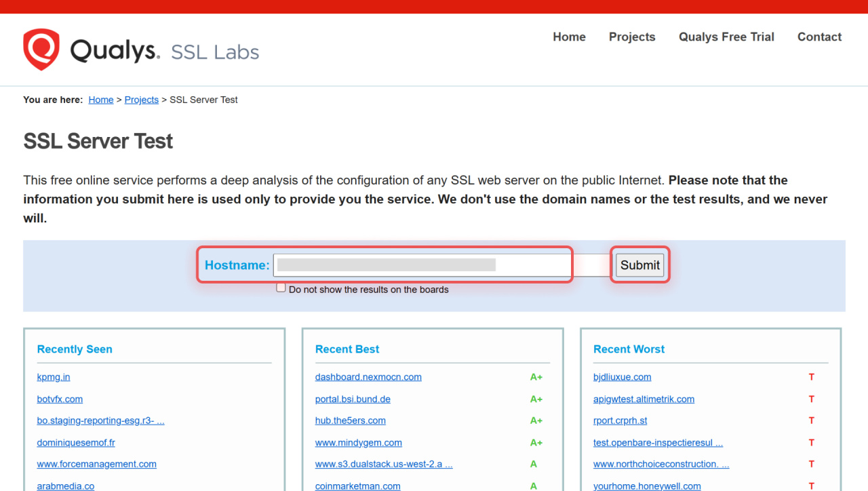
Task: Open botvfx.com recent result
Action: pos(60,399)
